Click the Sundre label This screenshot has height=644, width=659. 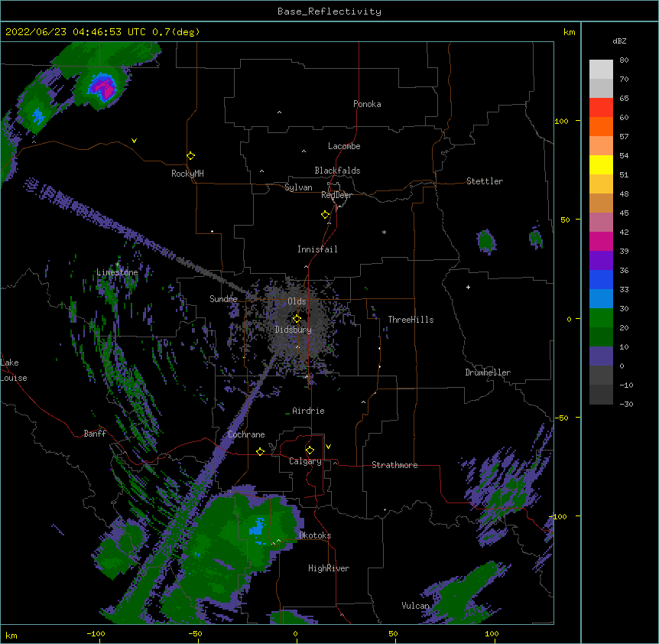click(x=223, y=299)
